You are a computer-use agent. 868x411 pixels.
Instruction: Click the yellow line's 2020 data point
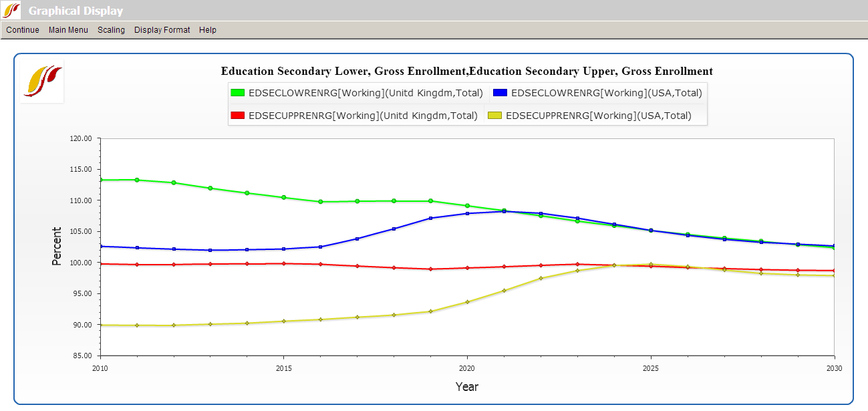pos(467,302)
